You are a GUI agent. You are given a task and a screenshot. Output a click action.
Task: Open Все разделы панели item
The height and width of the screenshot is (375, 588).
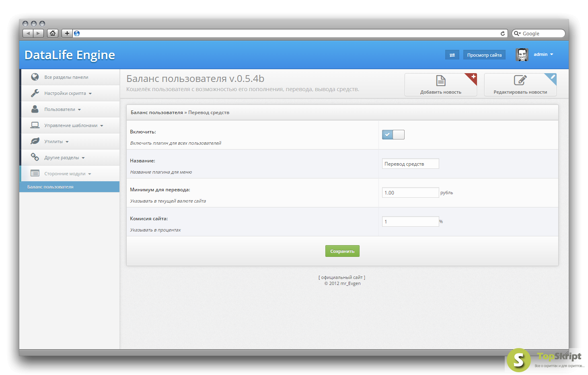coord(70,77)
